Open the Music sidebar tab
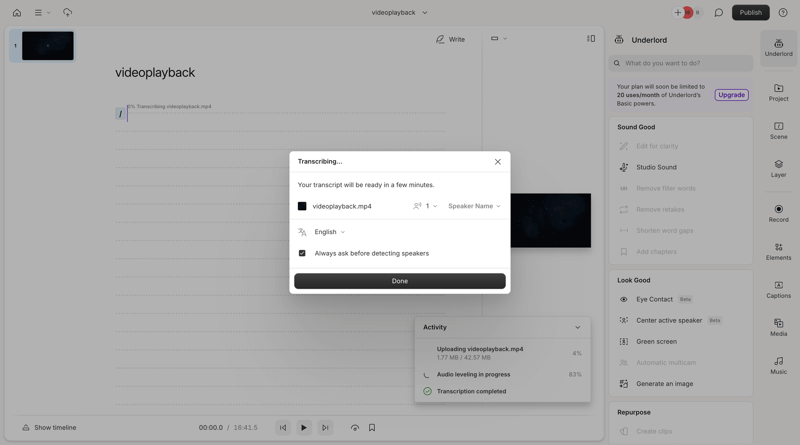 (x=779, y=366)
